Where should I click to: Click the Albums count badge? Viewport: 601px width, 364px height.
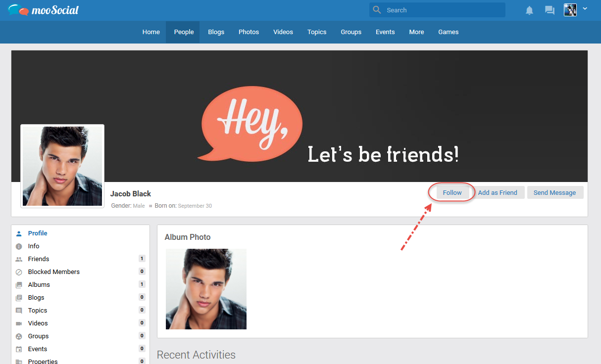(142, 284)
